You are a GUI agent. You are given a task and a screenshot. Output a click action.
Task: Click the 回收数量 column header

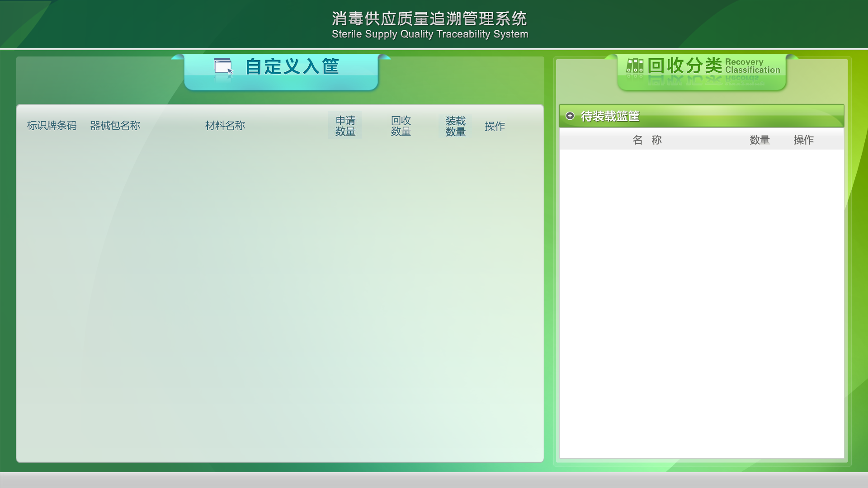[x=401, y=126]
